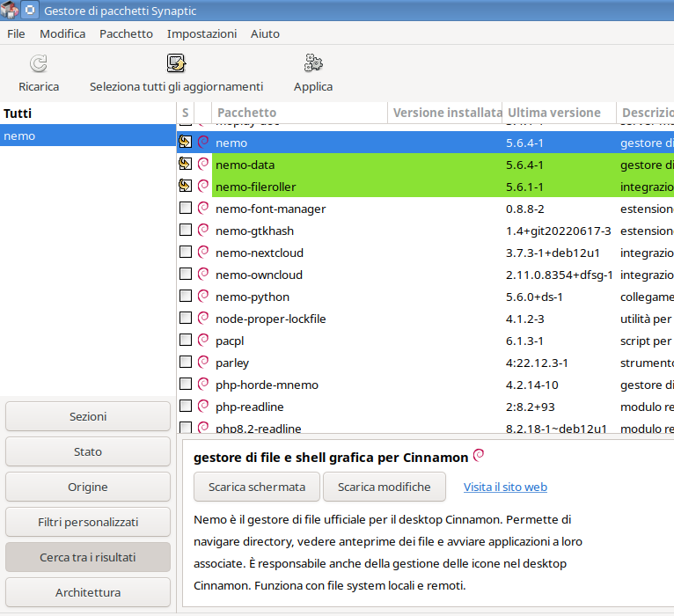Check the nemo-python package box
Viewport: 674px width, 616px height.
tap(186, 296)
